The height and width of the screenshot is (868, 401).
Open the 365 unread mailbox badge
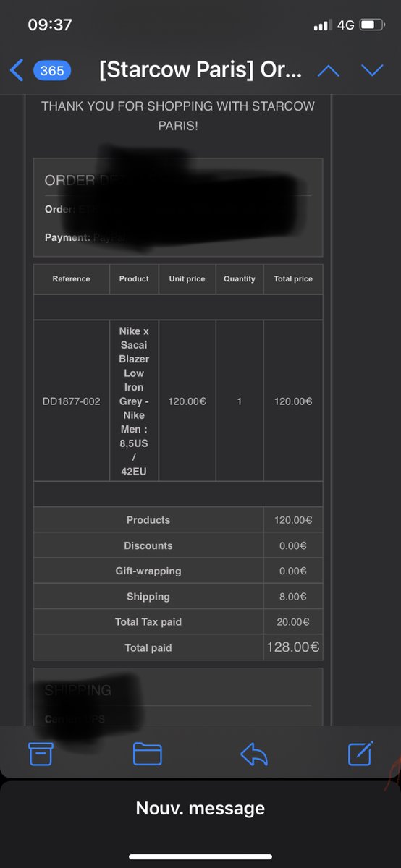coord(52,70)
